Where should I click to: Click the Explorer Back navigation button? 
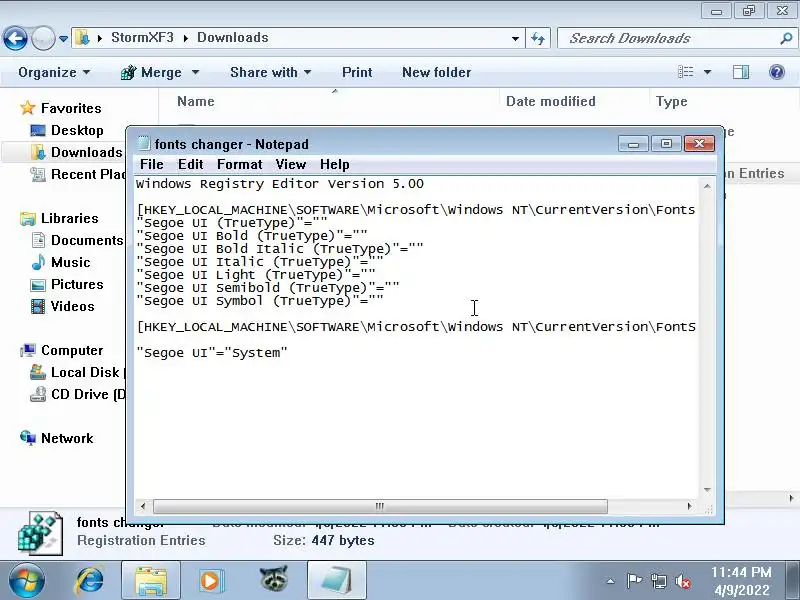15,38
